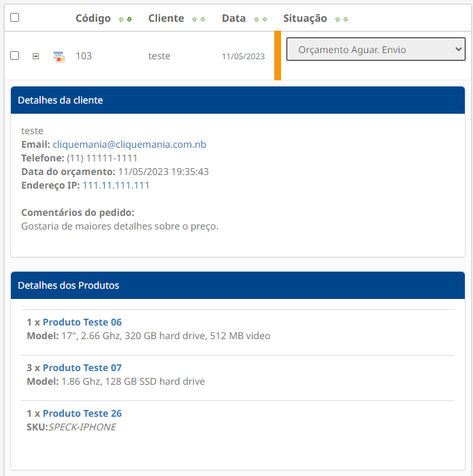Collapse order 103 row details
The image size is (473, 476).
[36, 56]
